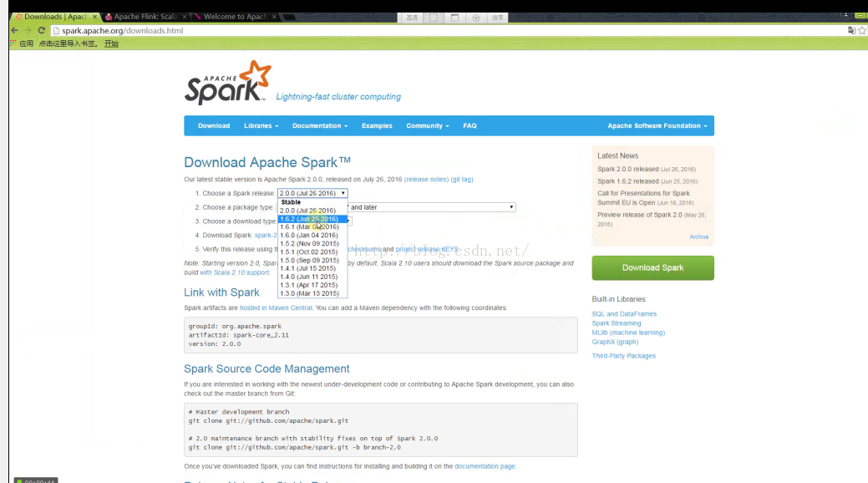Viewport: 868px width, 483px height.
Task: Pick 1.3.0 (Mar 13 2015) option
Action: [312, 293]
